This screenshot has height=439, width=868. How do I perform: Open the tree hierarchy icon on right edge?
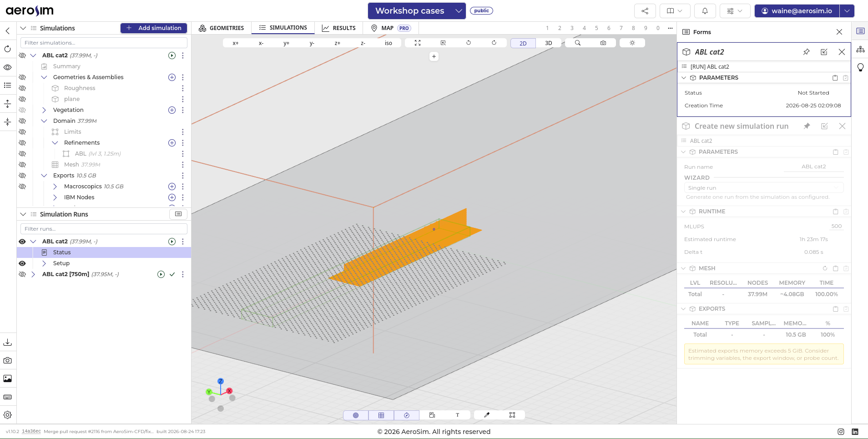pos(860,49)
